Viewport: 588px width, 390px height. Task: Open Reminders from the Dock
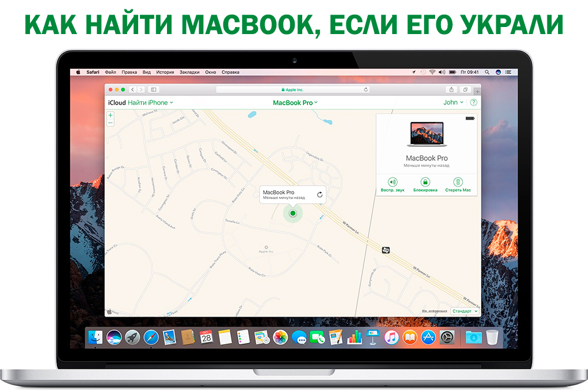coord(243,337)
